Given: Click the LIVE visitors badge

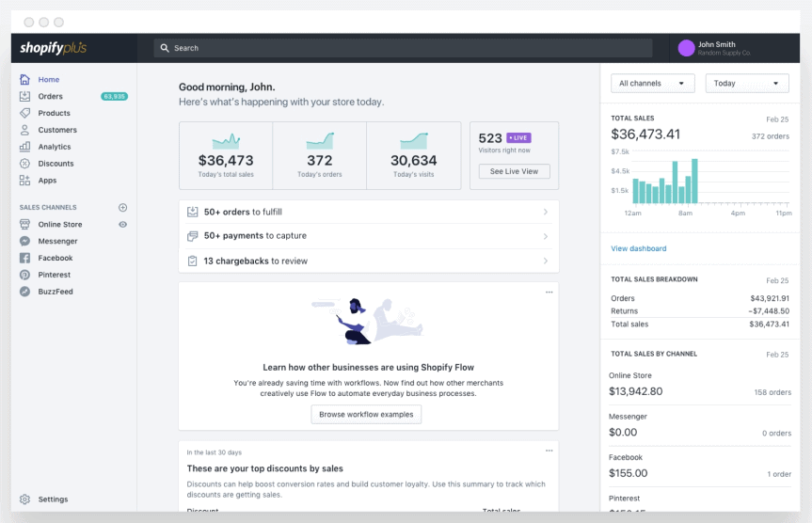Looking at the screenshot, I should tap(518, 137).
